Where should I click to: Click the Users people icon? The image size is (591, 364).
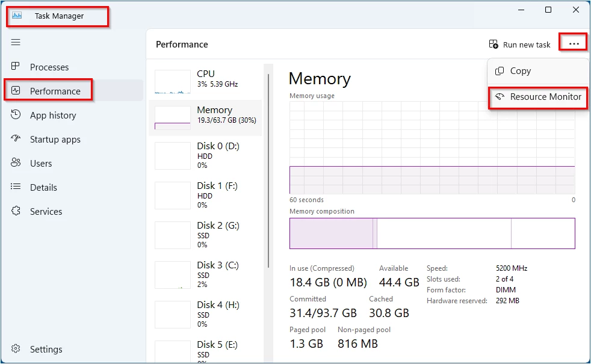point(16,162)
